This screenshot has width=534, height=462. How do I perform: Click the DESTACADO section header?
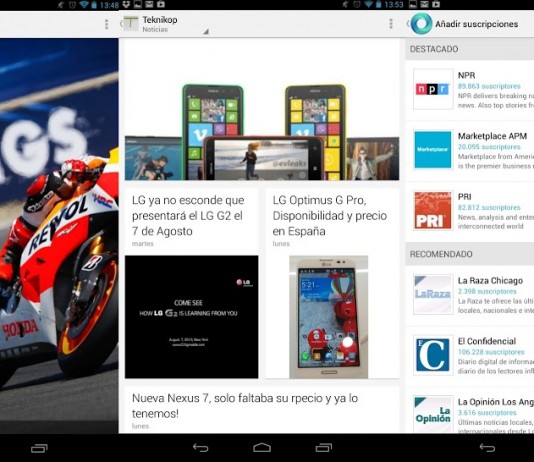[x=470, y=49]
